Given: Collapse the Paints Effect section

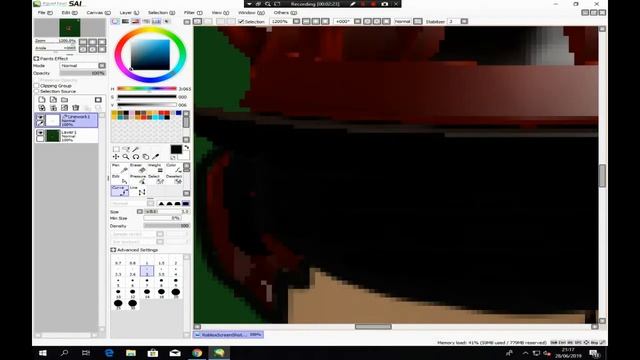Looking at the screenshot, I should pos(36,59).
